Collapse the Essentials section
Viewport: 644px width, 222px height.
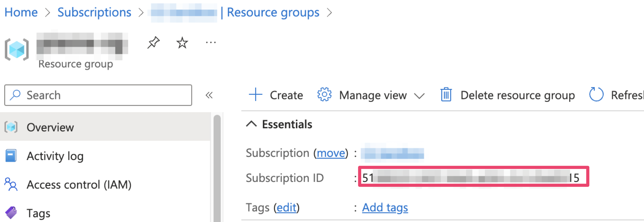252,124
